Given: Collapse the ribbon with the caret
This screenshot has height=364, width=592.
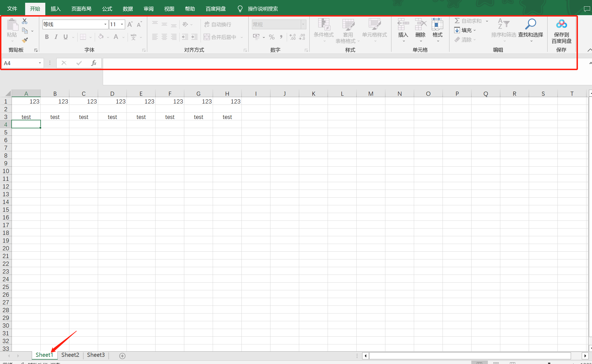Looking at the screenshot, I should (x=590, y=50).
